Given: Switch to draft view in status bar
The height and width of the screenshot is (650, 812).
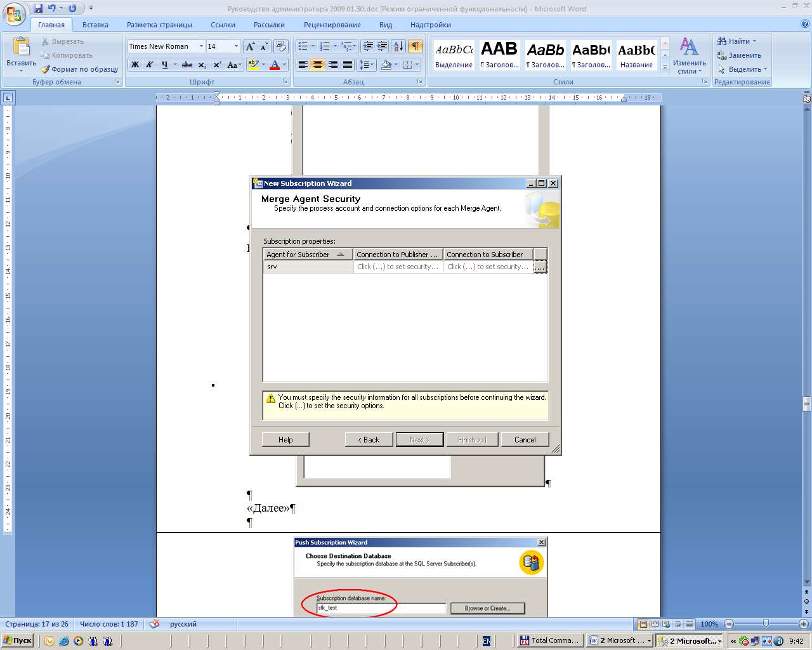Looking at the screenshot, I should pyautogui.click(x=690, y=624).
